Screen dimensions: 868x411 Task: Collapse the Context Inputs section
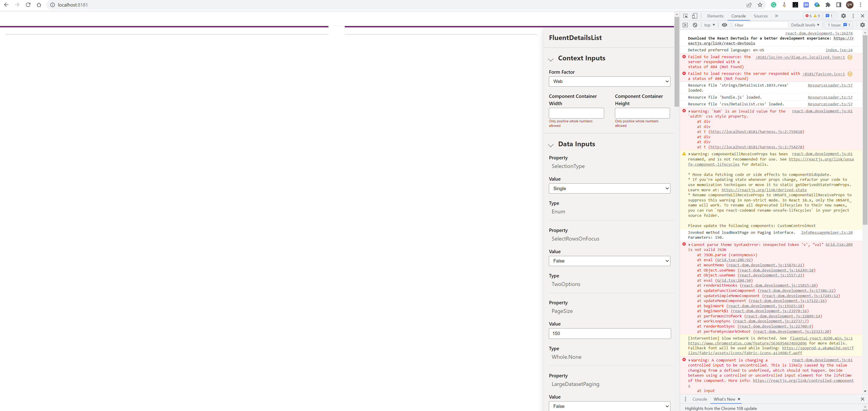[551, 59]
